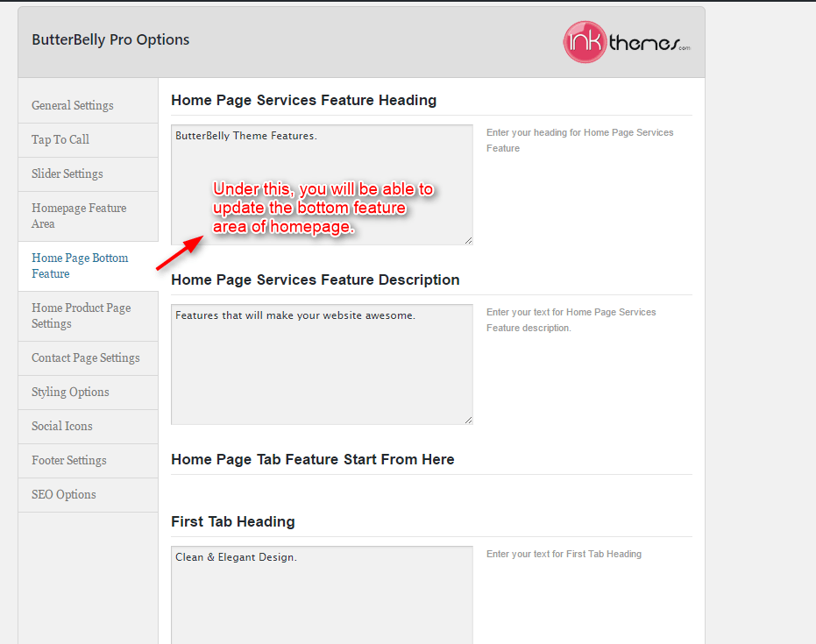Click the Home Page Services Feature Description label

click(x=316, y=280)
